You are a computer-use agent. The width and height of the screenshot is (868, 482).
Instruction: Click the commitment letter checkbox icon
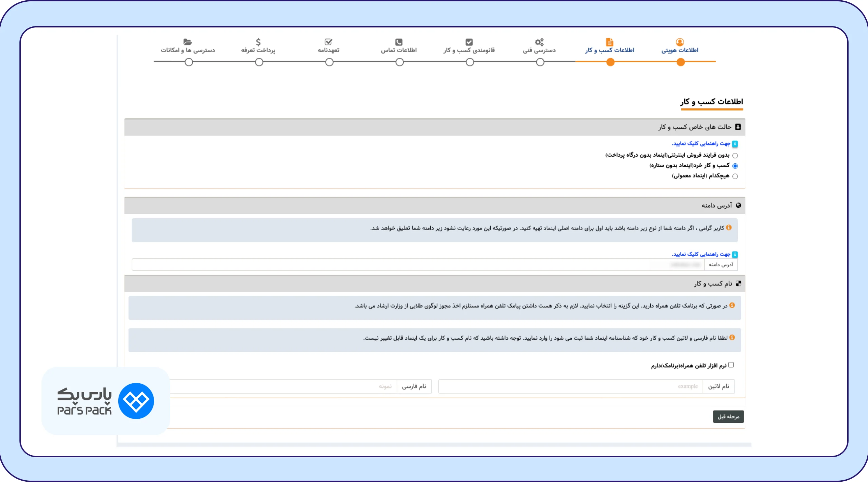[328, 42]
